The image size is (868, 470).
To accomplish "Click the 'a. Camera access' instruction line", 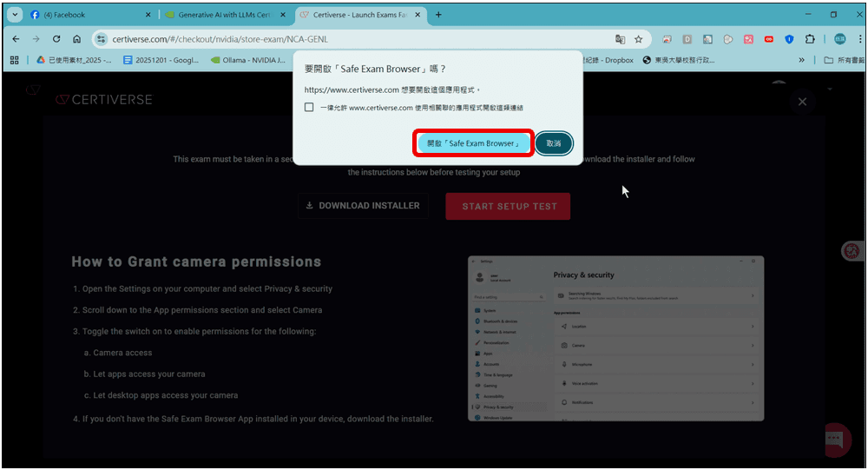I will [x=118, y=353].
